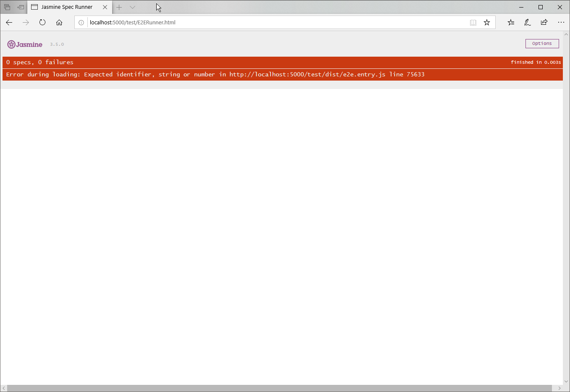This screenshot has width=570, height=392.
Task: Click the 'finished in 0.003s' text
Action: pyautogui.click(x=536, y=63)
